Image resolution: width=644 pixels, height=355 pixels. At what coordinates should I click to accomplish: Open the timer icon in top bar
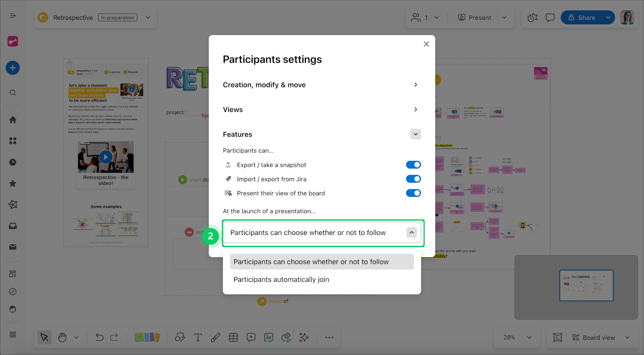(532, 18)
